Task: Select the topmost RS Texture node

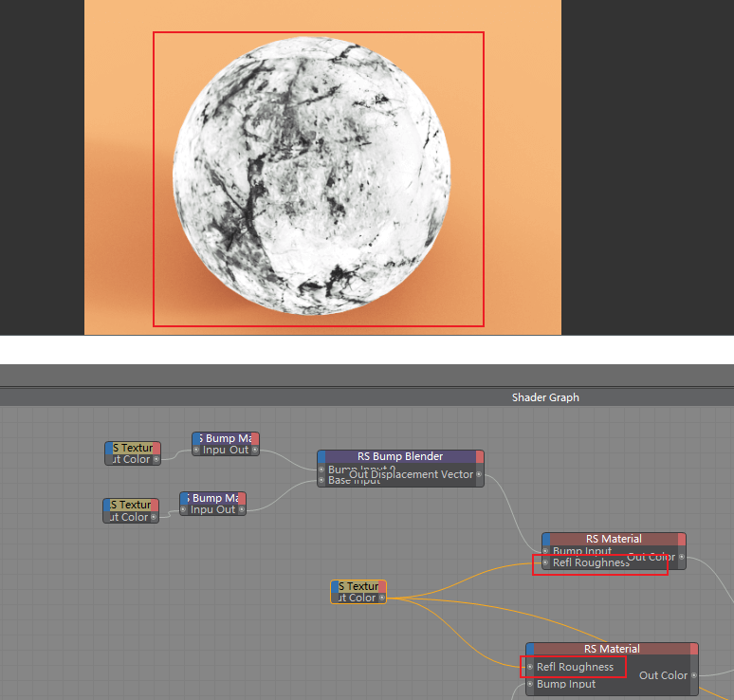Action: point(133,448)
